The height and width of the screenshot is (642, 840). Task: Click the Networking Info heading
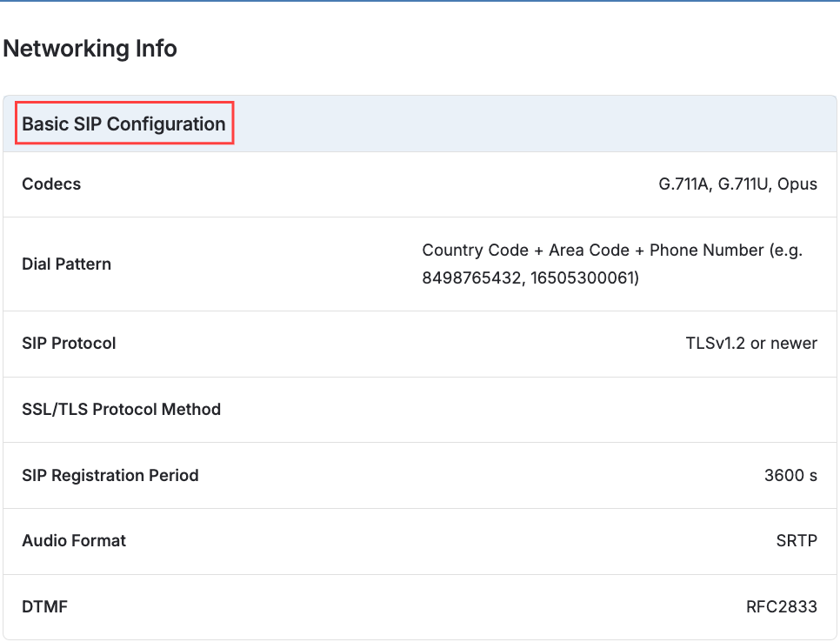[x=90, y=49]
